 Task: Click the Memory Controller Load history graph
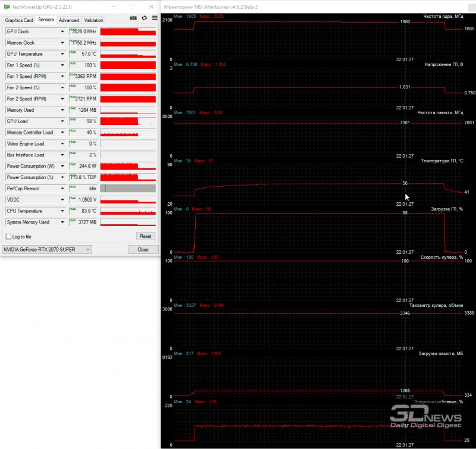[128, 133]
